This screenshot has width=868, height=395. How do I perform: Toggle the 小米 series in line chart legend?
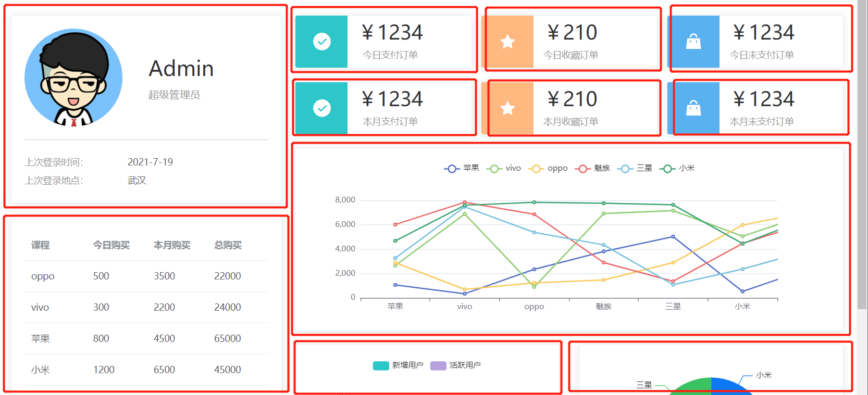pyautogui.click(x=677, y=168)
